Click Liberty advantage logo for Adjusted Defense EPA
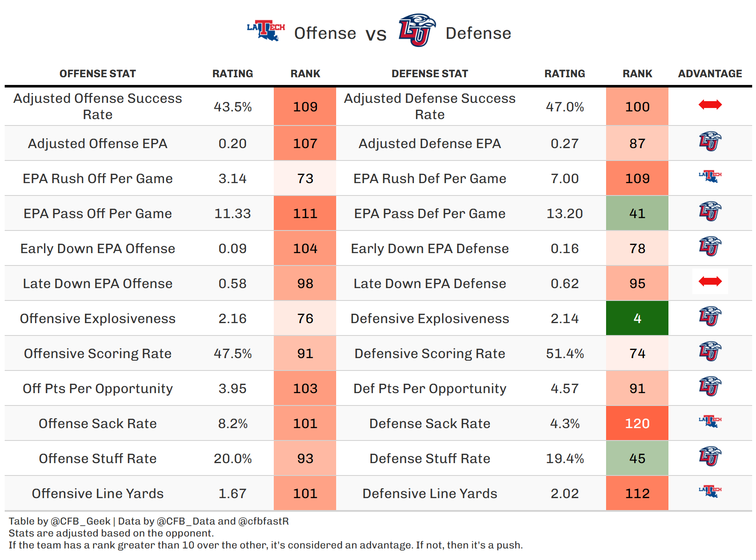This screenshot has width=756, height=560. [x=710, y=141]
